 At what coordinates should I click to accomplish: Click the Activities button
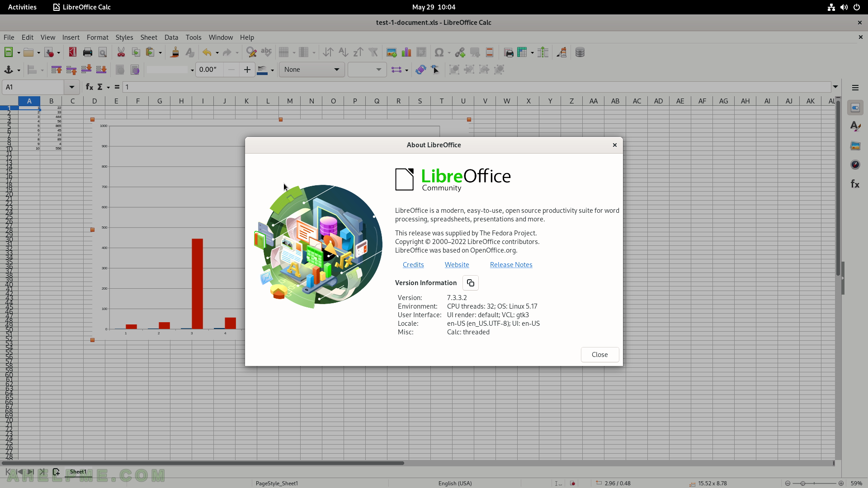click(x=22, y=7)
